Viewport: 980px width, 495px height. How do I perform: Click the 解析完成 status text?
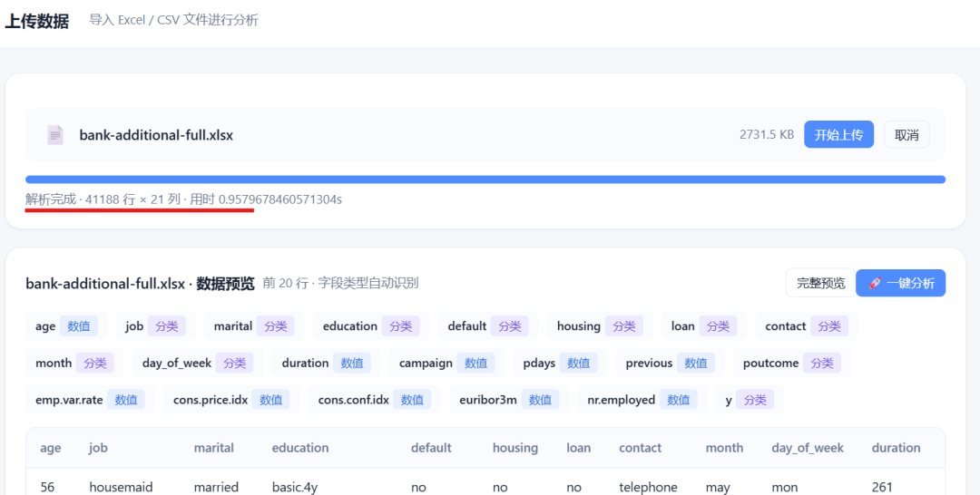(x=51, y=199)
